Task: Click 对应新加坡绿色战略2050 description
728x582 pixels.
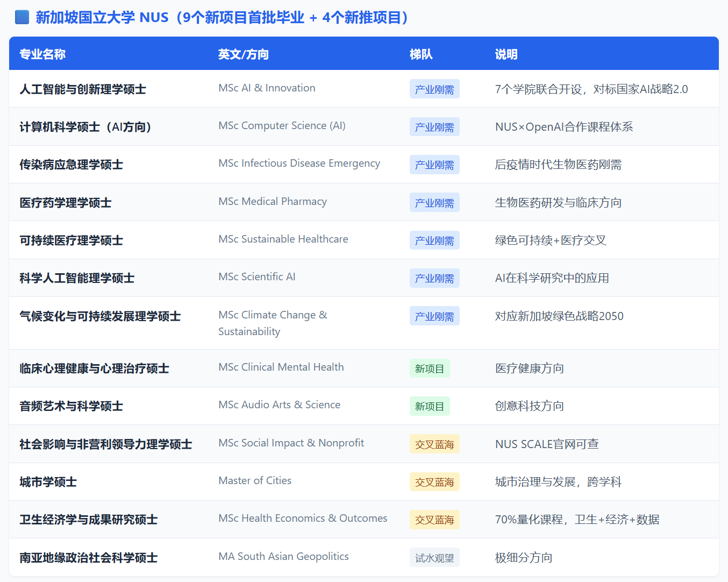Action: click(x=559, y=316)
